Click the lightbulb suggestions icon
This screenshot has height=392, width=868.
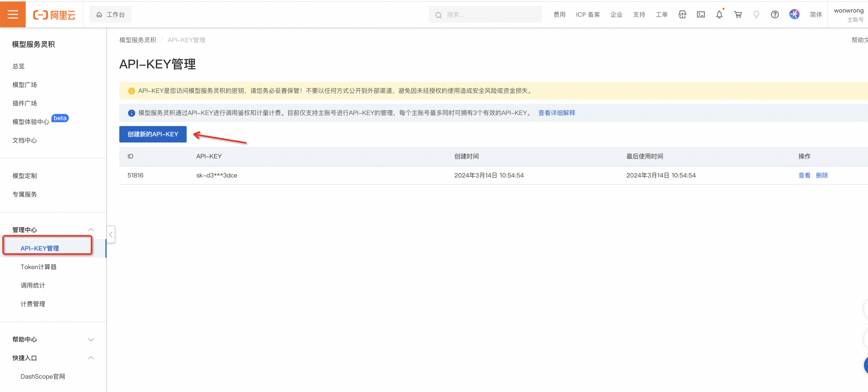coord(756,14)
